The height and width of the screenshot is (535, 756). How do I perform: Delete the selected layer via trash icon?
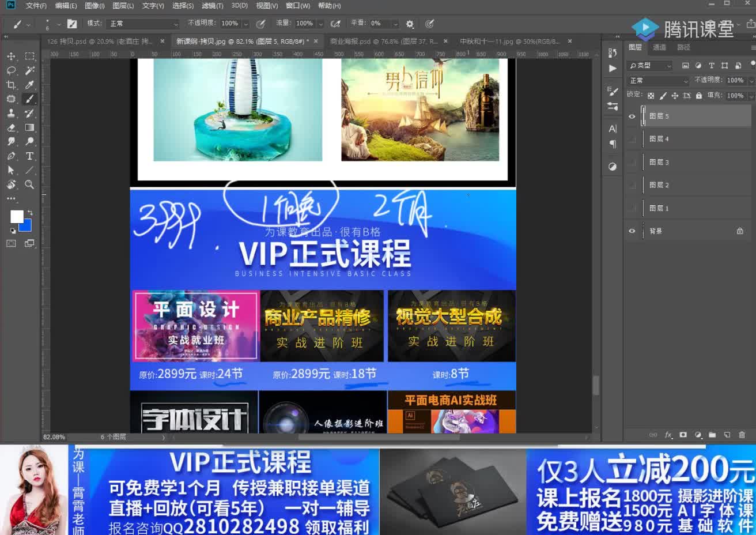pyautogui.click(x=742, y=435)
